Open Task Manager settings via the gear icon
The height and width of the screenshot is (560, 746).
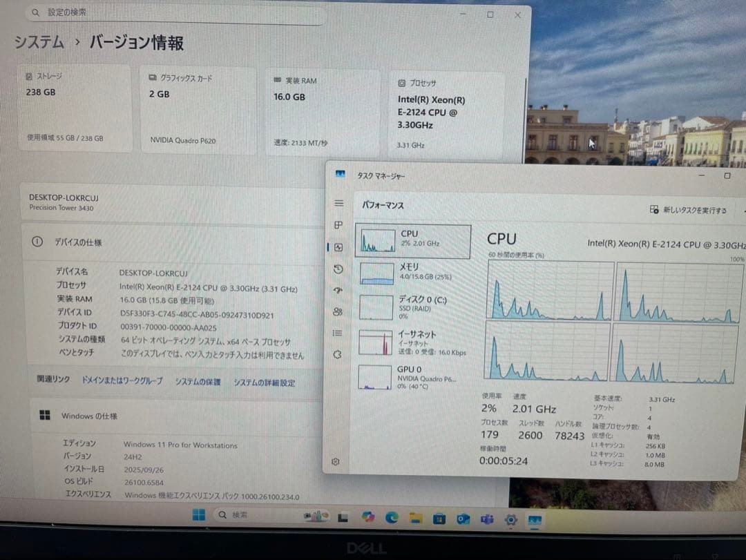pyautogui.click(x=336, y=461)
